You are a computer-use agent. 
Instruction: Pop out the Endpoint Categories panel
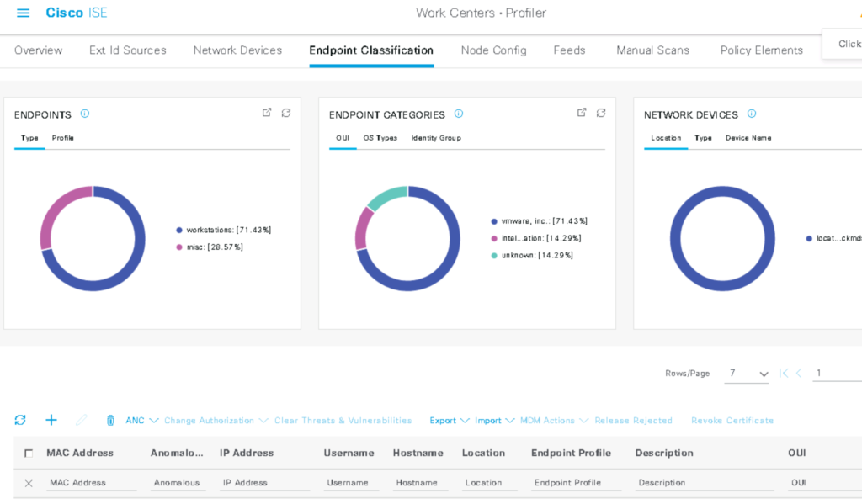(x=582, y=113)
